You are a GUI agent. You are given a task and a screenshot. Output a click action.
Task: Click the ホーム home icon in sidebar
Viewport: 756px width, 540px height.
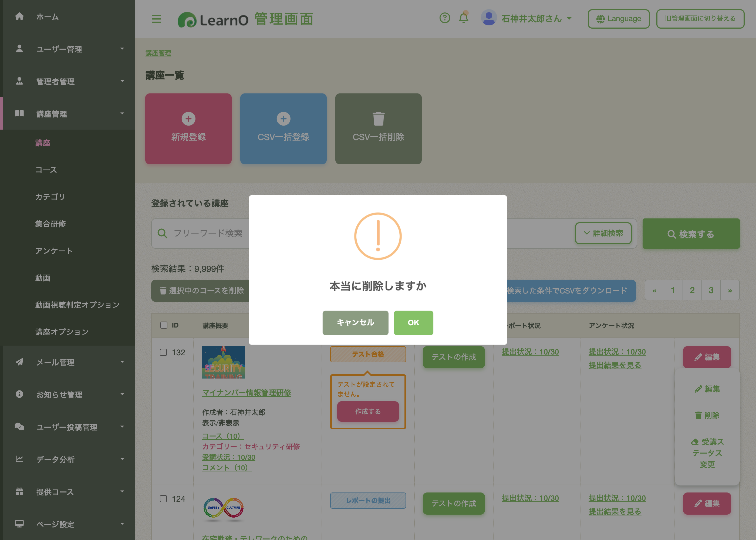(x=20, y=17)
